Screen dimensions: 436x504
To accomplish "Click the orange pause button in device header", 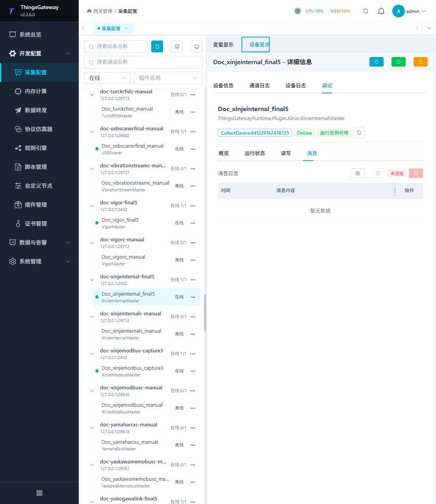I will coord(420,62).
